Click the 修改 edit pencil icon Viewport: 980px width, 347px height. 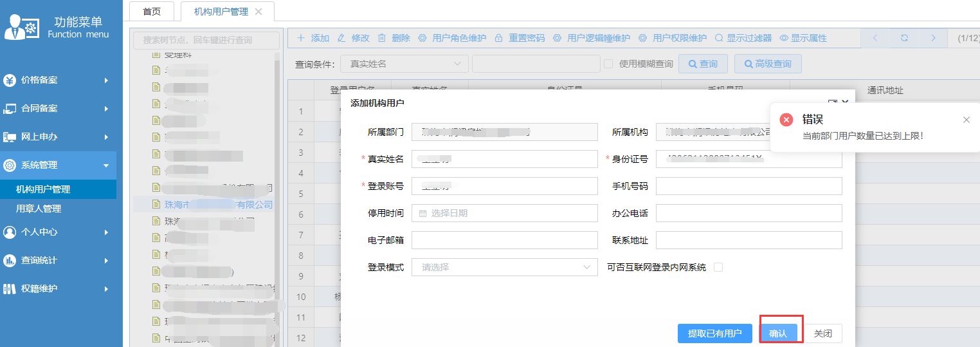pos(341,38)
